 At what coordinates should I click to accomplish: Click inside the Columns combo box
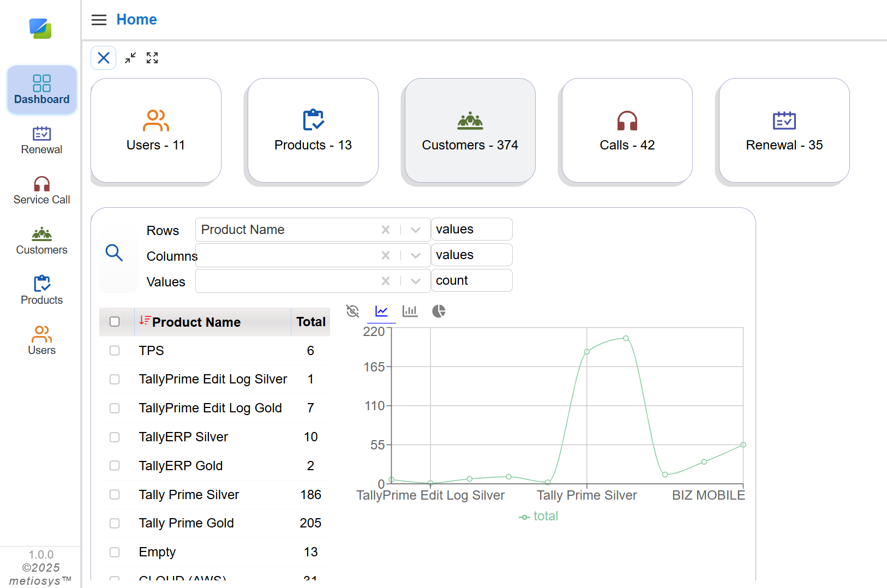tap(313, 255)
